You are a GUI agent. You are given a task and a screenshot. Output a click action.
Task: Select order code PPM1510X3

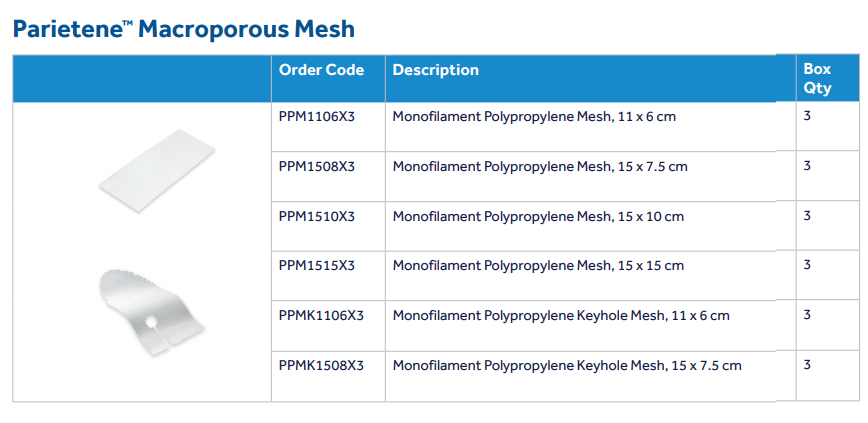(x=317, y=216)
